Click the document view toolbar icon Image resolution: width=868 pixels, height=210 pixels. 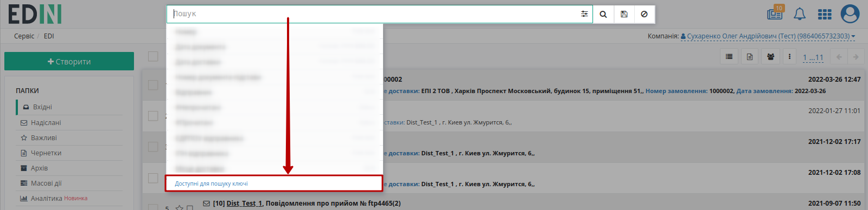(750, 56)
